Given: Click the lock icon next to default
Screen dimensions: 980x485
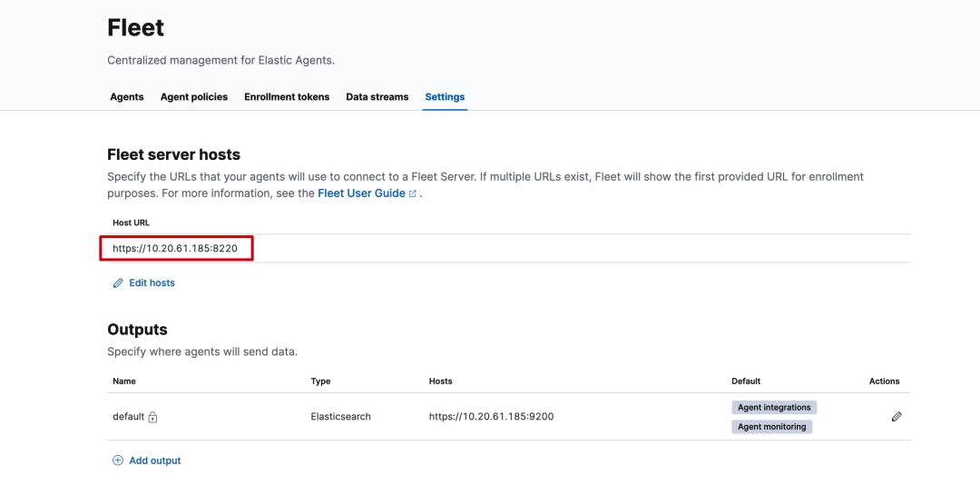Looking at the screenshot, I should pyautogui.click(x=153, y=418).
